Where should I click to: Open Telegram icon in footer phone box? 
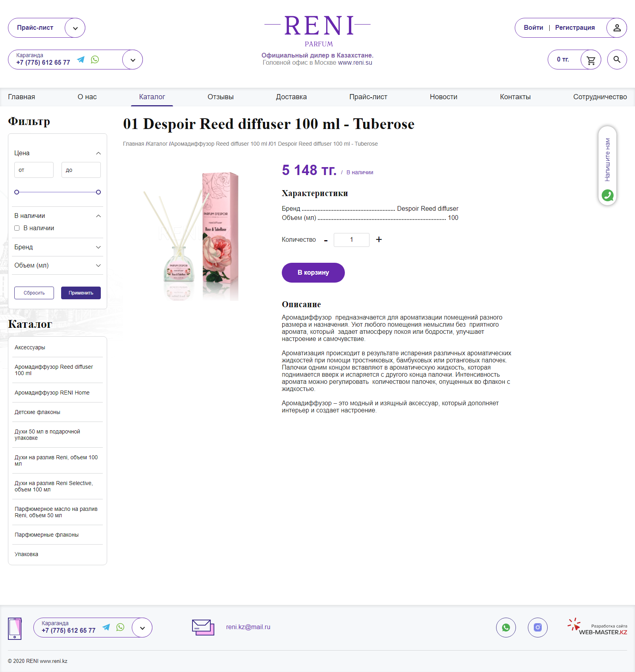(106, 627)
